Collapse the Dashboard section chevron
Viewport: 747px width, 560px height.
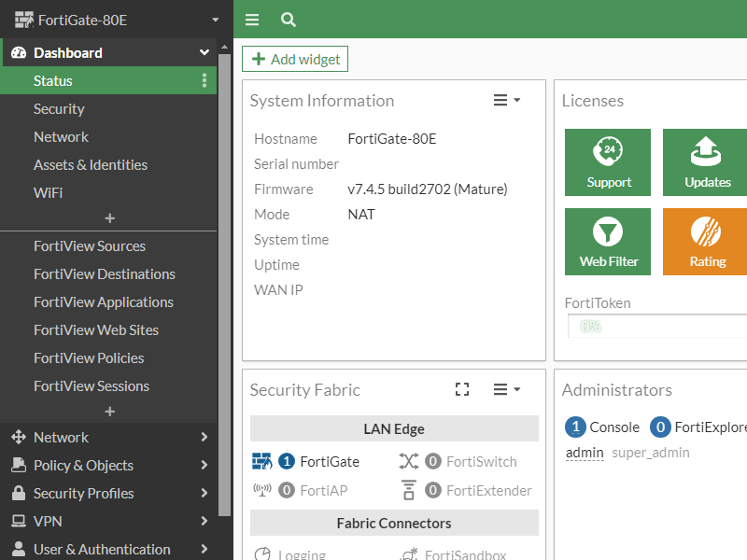pos(204,52)
